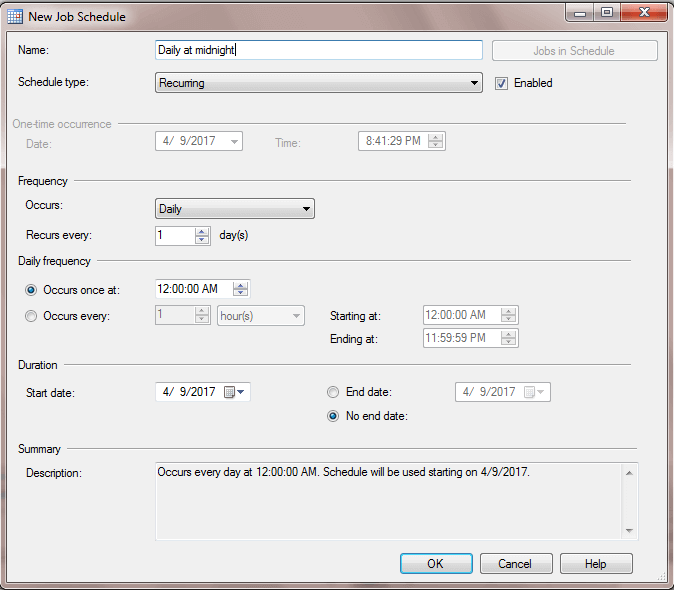Screen dimensions: 674x590
Task: Click the Help button
Action: click(x=596, y=563)
